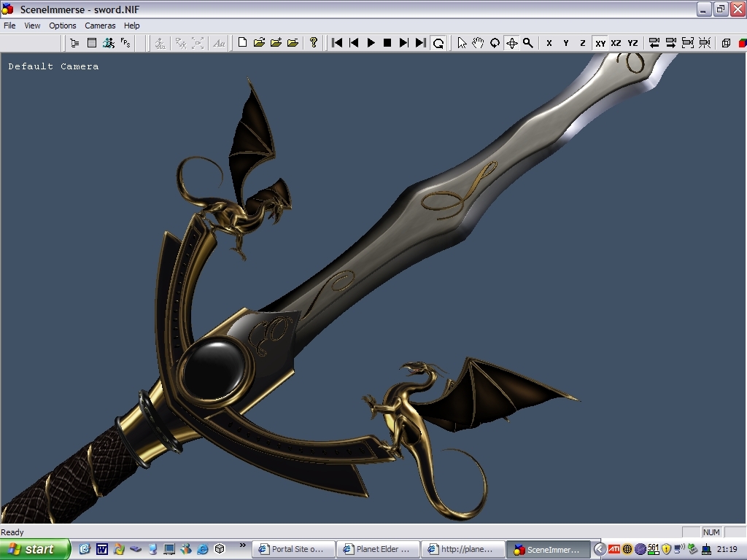Image resolution: width=747 pixels, height=560 pixels.
Task: Click the Windows Start button
Action: pos(34,549)
